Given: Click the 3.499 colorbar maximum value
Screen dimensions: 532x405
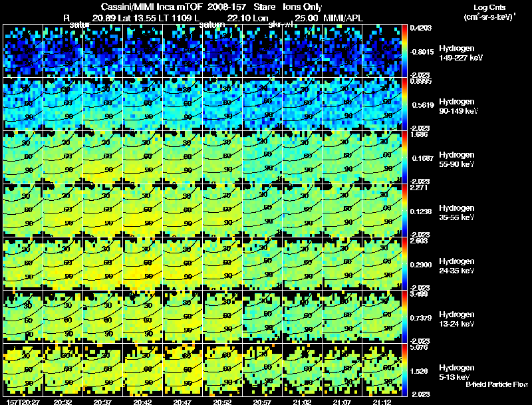Looking at the screenshot, I should [419, 294].
